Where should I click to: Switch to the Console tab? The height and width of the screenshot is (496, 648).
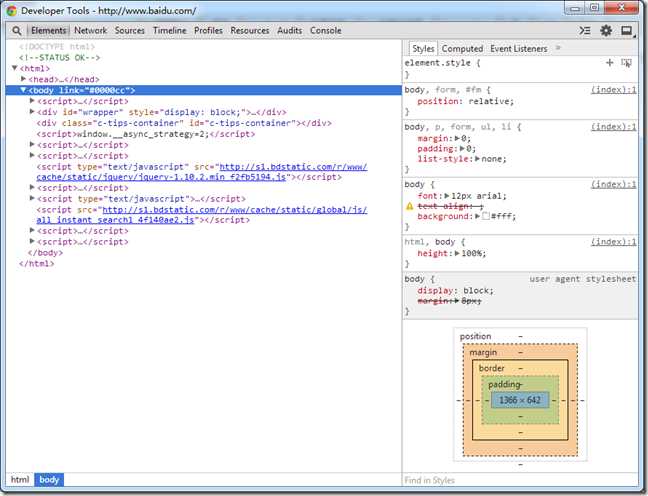[x=326, y=31]
